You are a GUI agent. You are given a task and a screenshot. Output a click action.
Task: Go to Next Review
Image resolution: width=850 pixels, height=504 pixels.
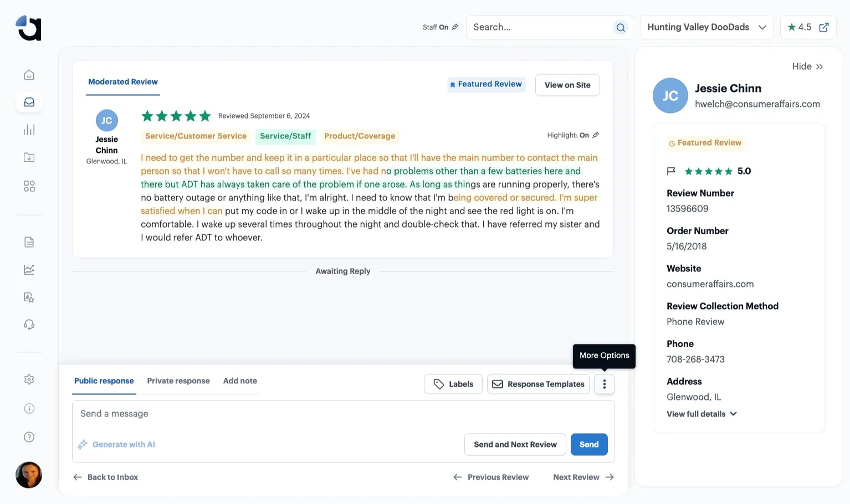[x=583, y=477]
